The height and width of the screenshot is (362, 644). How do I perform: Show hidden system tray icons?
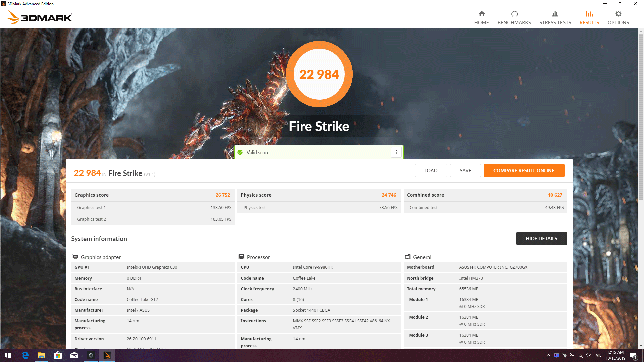[x=548, y=355]
